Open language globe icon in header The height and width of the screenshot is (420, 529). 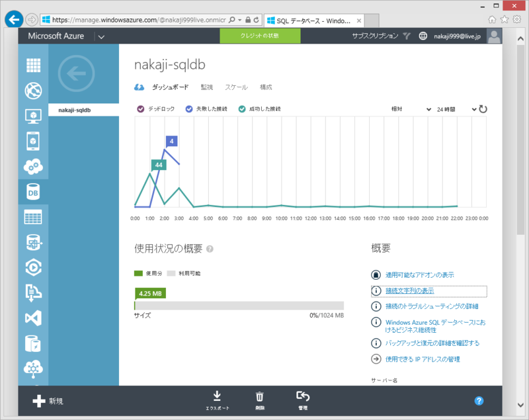click(x=423, y=36)
